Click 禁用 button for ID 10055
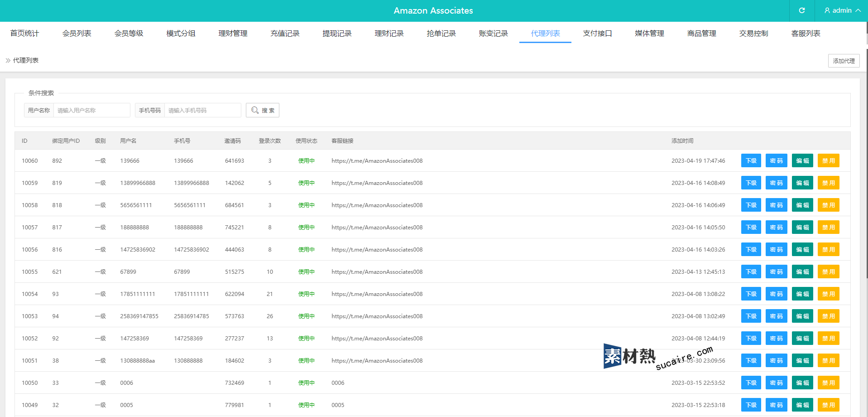 829,272
